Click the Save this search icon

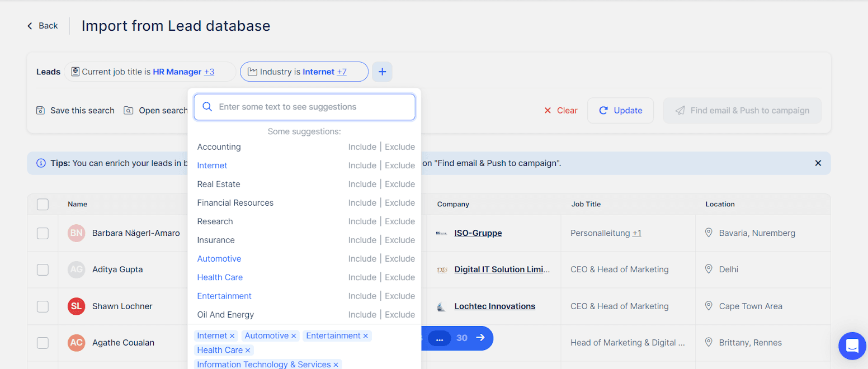pos(40,110)
